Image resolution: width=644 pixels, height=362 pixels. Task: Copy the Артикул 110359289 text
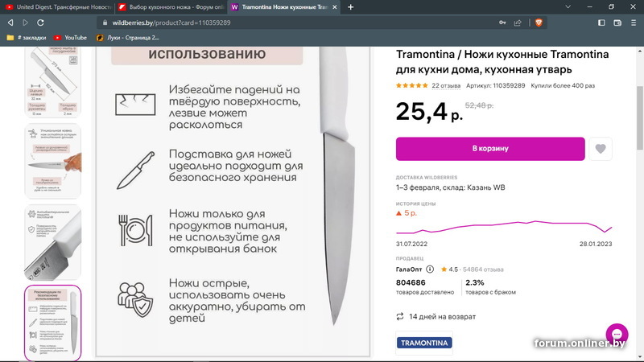coord(495,86)
